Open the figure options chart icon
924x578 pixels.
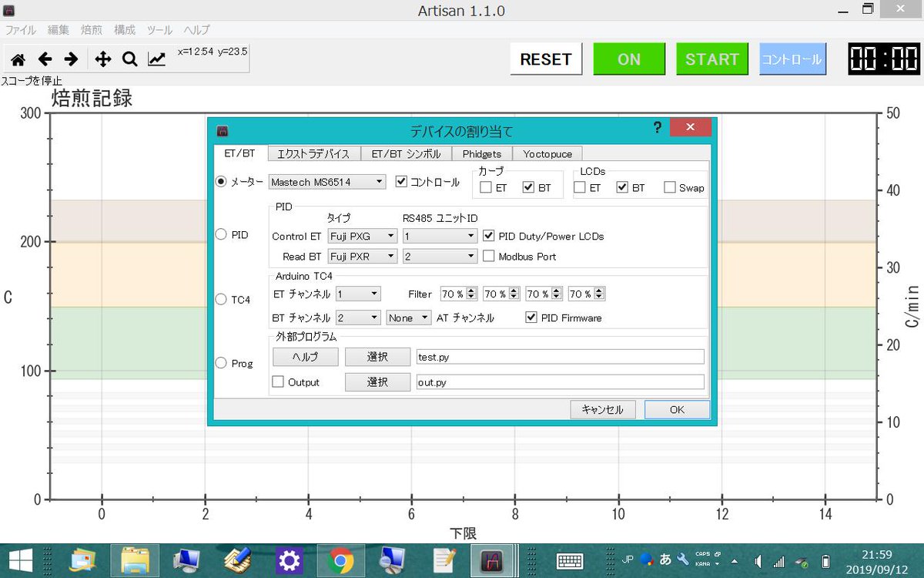pos(156,59)
